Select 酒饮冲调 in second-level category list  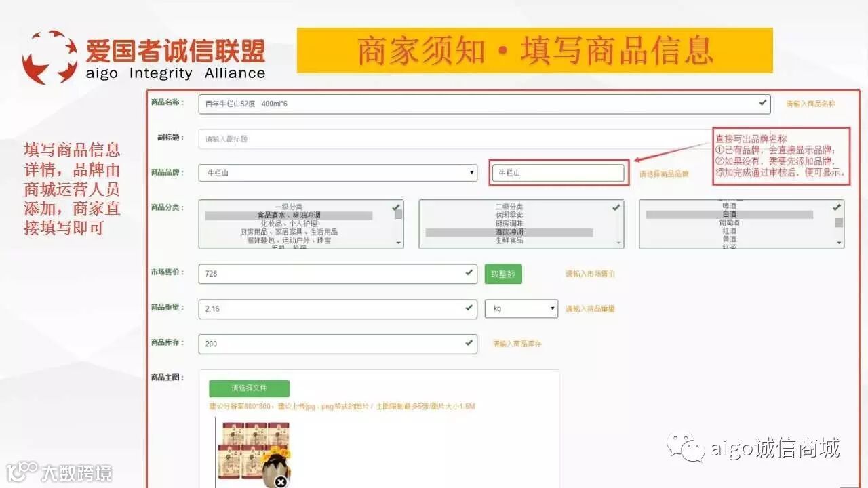(x=509, y=232)
